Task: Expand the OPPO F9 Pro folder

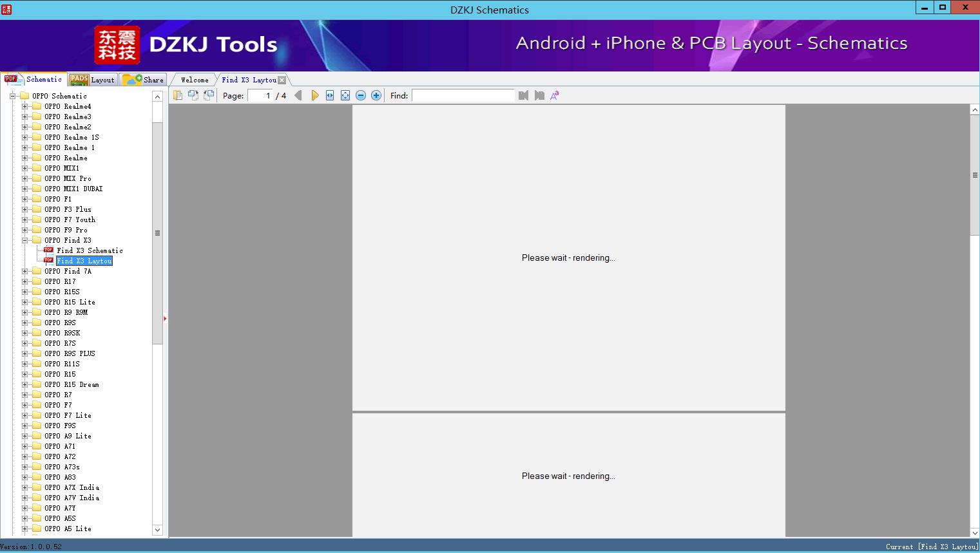Action: (x=25, y=230)
